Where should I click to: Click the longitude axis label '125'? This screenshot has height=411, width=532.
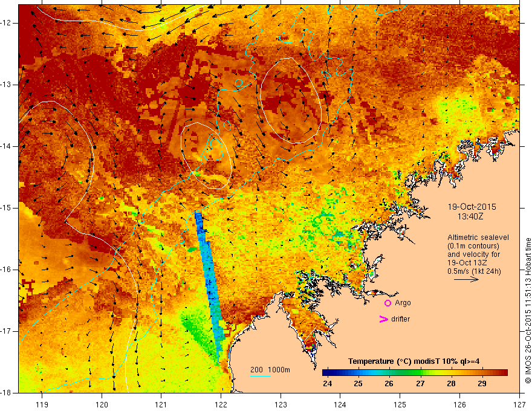click(x=400, y=404)
